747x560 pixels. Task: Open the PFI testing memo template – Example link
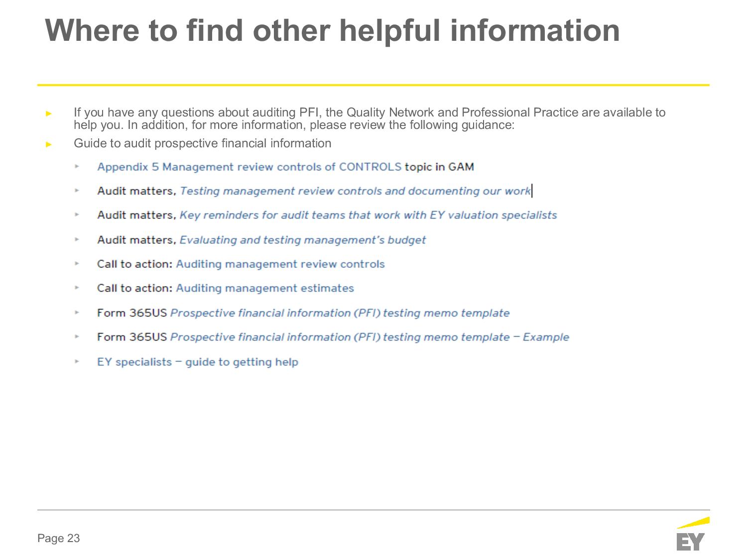(370, 337)
